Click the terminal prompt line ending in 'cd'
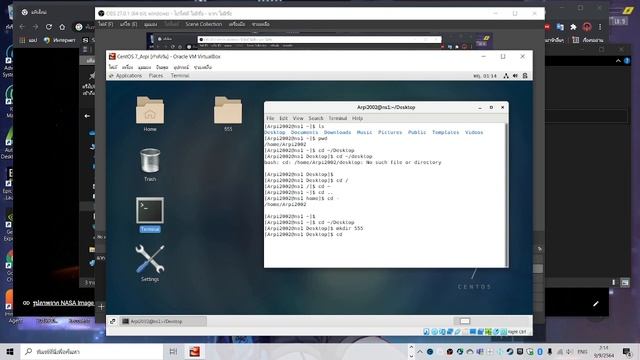Viewport: 640px width, 360px height. (x=303, y=235)
